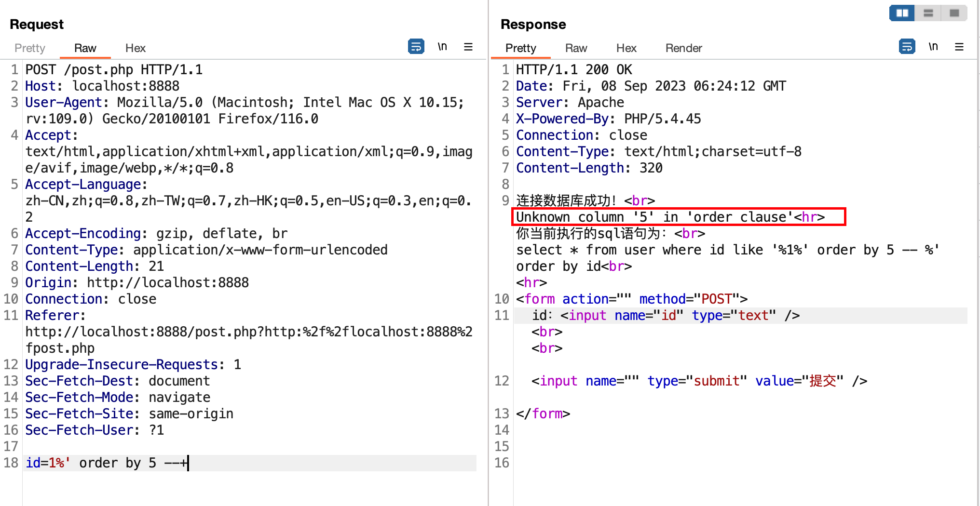980x506 pixels.
Task: Switch to Pretty tab in Response panel
Action: point(521,48)
